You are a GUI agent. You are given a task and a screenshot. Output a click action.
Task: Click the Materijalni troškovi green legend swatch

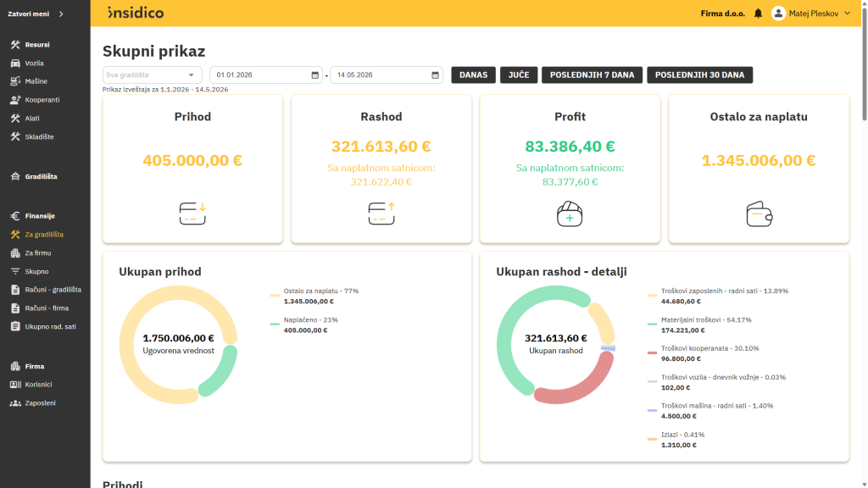pos(652,324)
